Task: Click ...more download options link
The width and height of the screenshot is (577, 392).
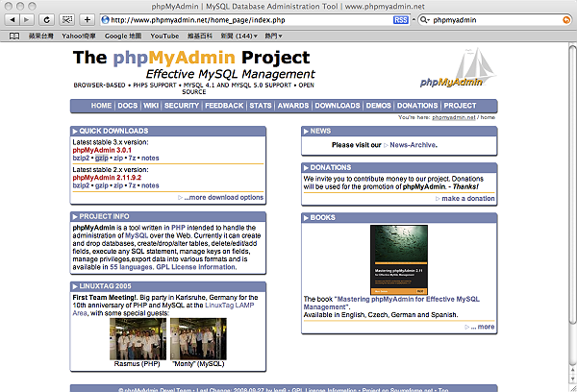Action: click(224, 198)
